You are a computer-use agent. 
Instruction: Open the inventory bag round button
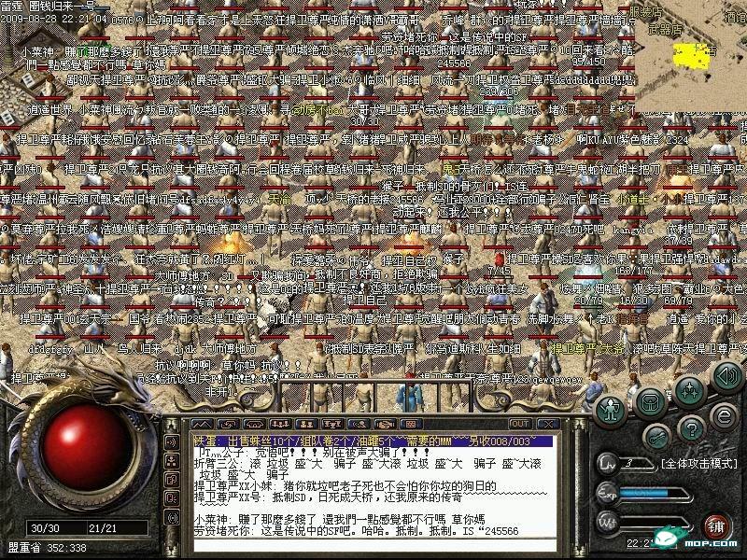tap(650, 404)
